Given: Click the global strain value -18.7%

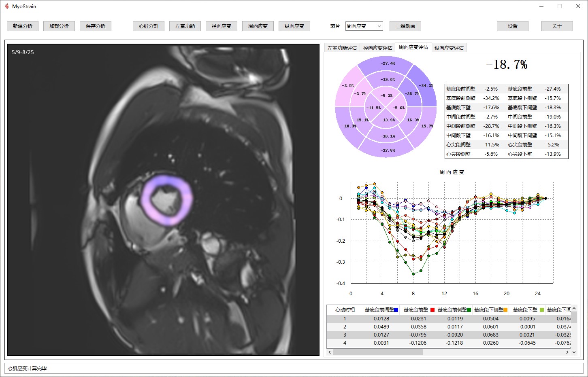Looking at the screenshot, I should pos(507,65).
